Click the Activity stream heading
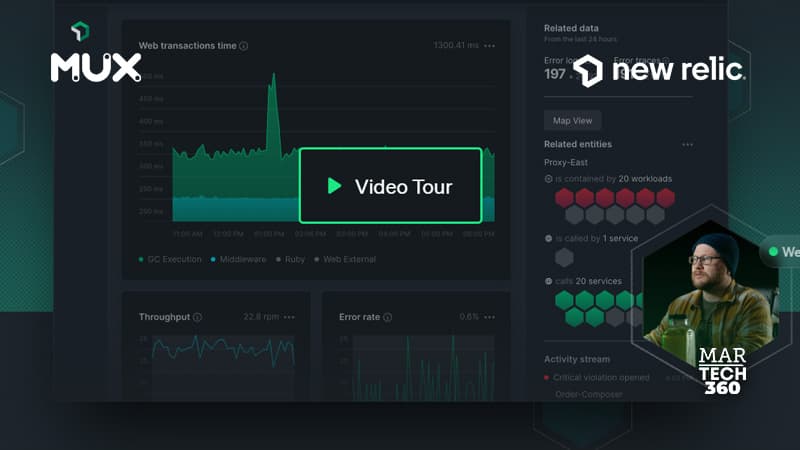This screenshot has height=450, width=800. click(577, 359)
